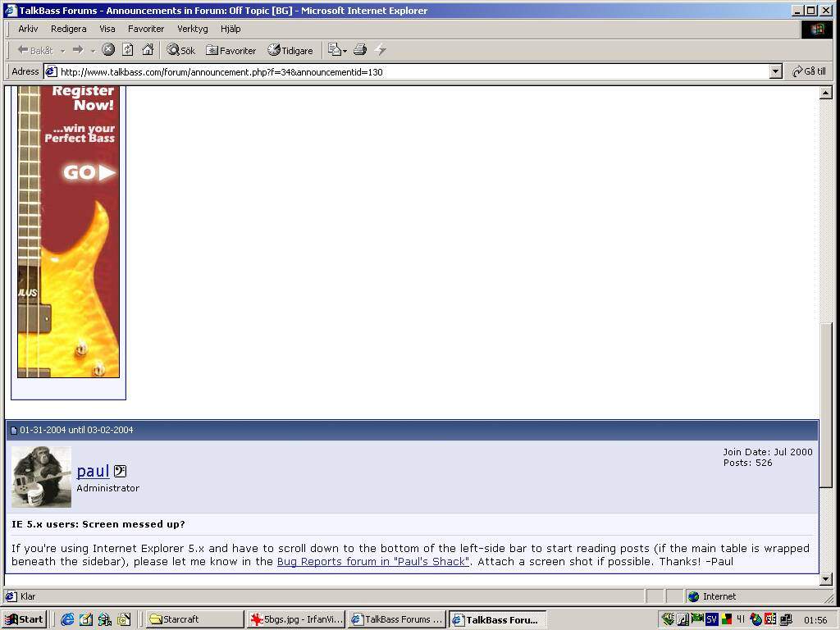Viewport: 840px width, 630px height.
Task: Click the post icon beside 01-31-2004 date
Action: tap(14, 430)
